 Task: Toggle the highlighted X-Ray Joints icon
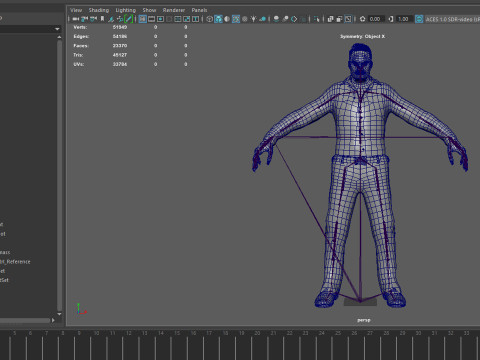348,19
